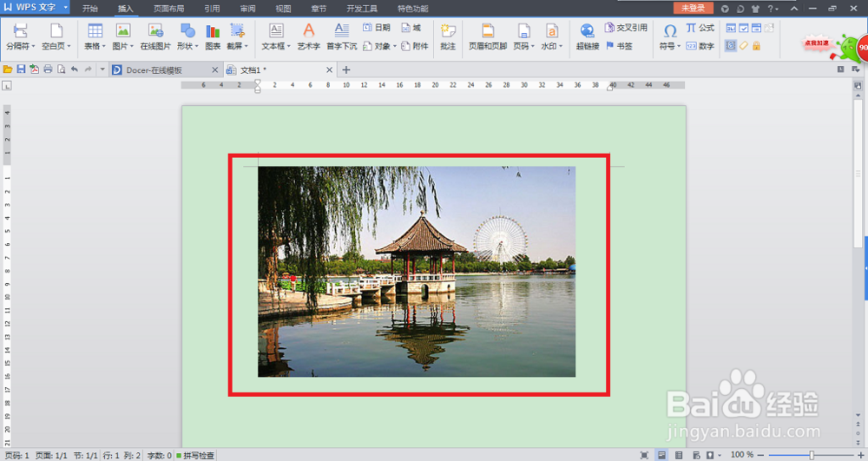Click the 形状 shapes icon
This screenshot has width=868, height=461.
[187, 31]
